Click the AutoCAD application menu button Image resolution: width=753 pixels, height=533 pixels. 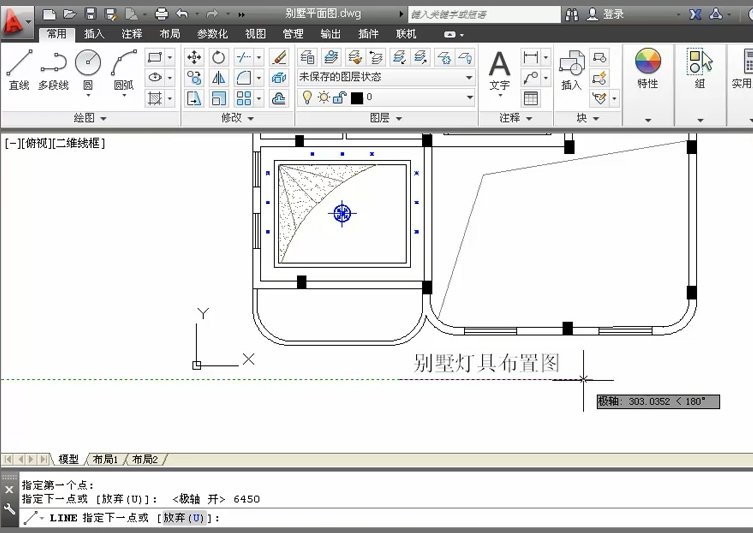pyautogui.click(x=16, y=22)
